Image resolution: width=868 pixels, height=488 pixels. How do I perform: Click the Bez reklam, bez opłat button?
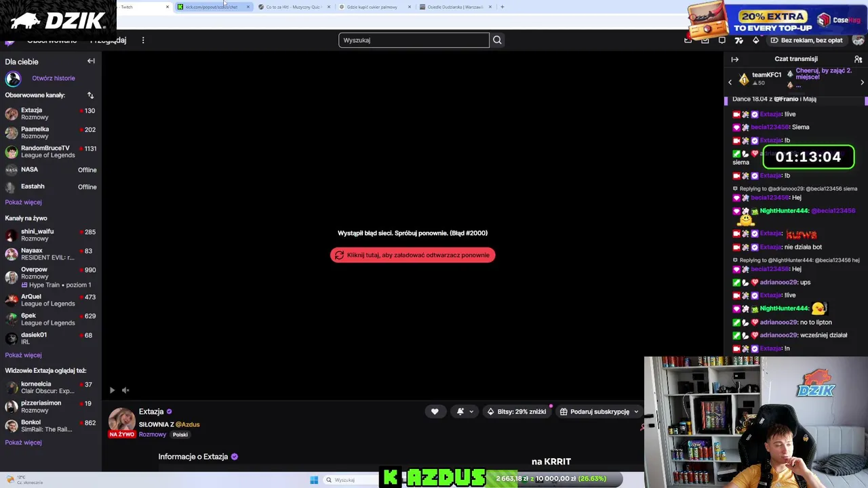[x=806, y=40]
